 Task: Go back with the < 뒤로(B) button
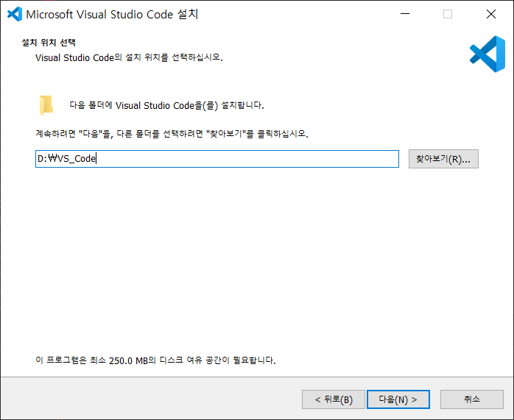[x=334, y=399]
